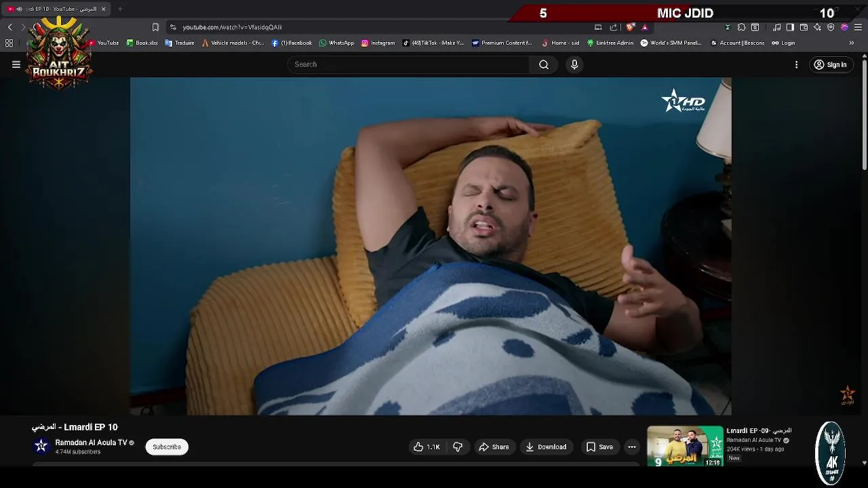Open the Brave VPN shield icon
The width and height of the screenshot is (868, 488).
coord(831,27)
